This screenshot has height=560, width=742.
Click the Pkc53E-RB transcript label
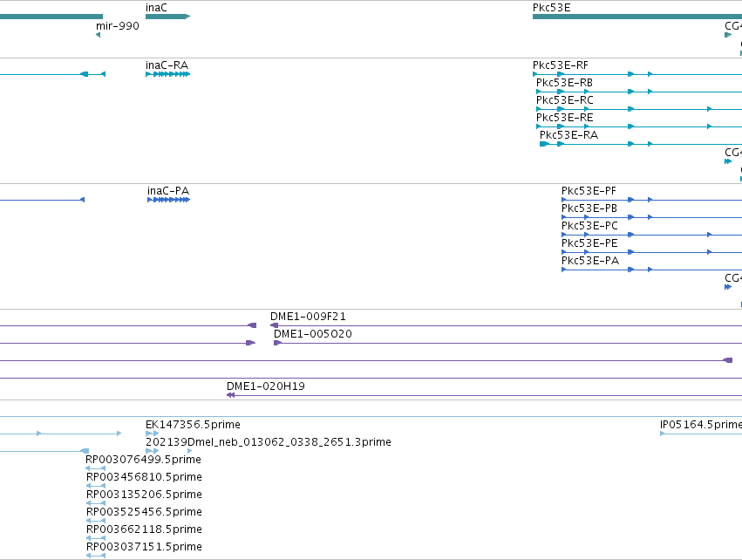[x=564, y=83]
